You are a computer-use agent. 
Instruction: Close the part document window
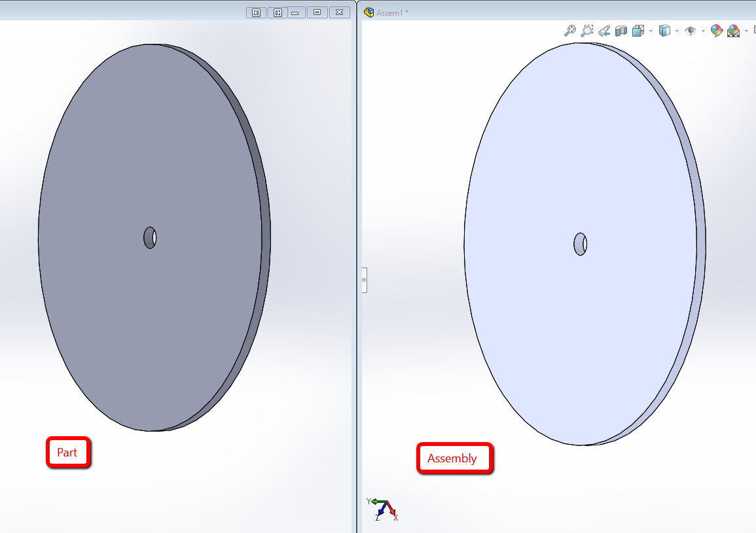340,12
